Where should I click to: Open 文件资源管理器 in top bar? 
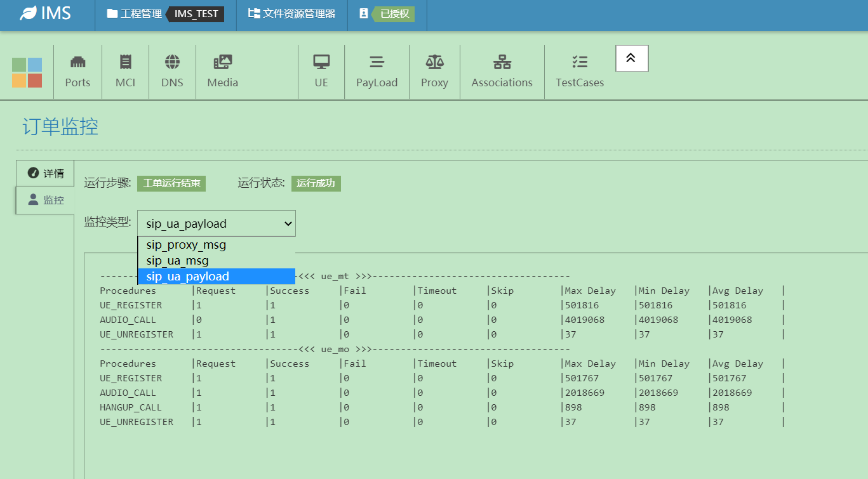pyautogui.click(x=292, y=14)
